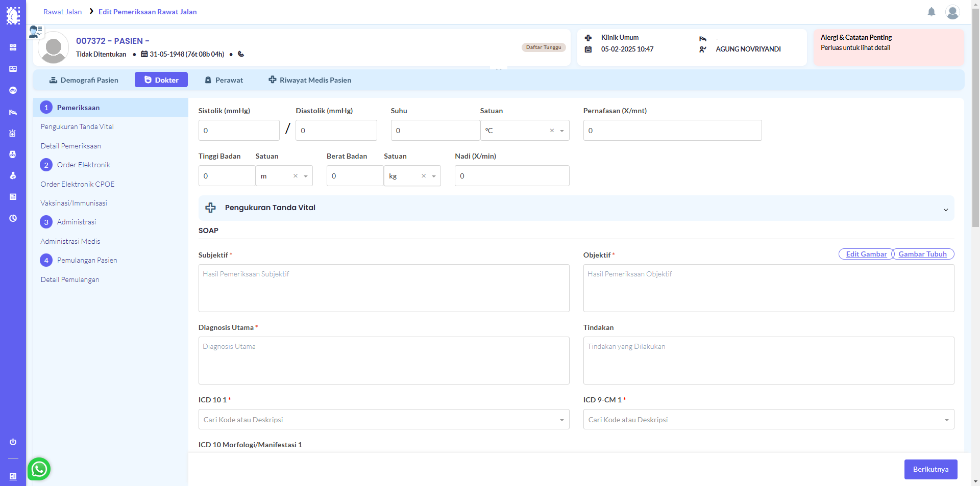This screenshot has width=980, height=486.
Task: Focus the Sistolik (mmHg) input field
Action: [239, 131]
